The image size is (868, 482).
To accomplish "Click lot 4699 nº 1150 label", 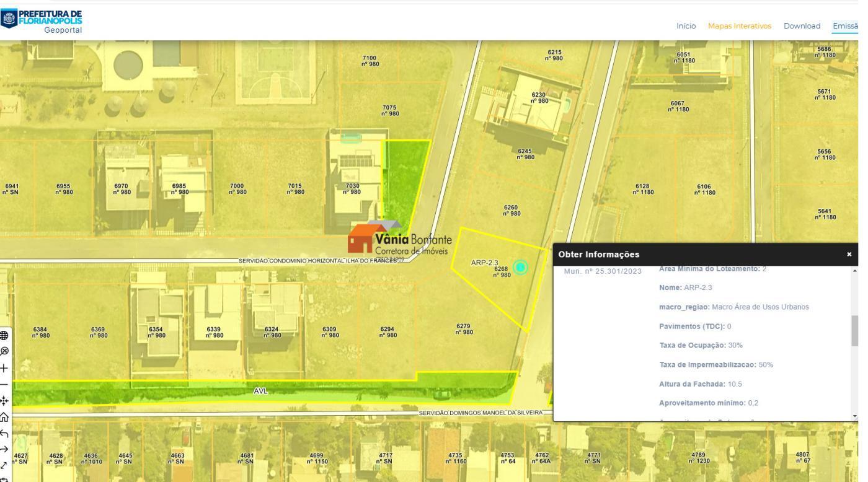I will pos(317,458).
